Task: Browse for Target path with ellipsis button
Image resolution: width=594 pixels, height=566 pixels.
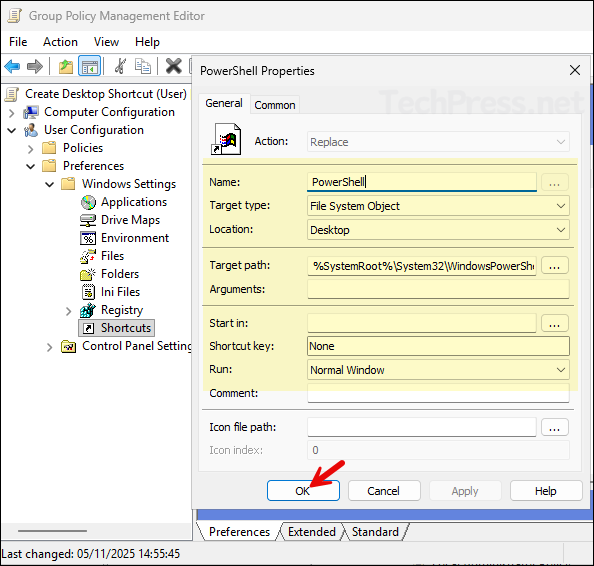Action: tap(555, 266)
